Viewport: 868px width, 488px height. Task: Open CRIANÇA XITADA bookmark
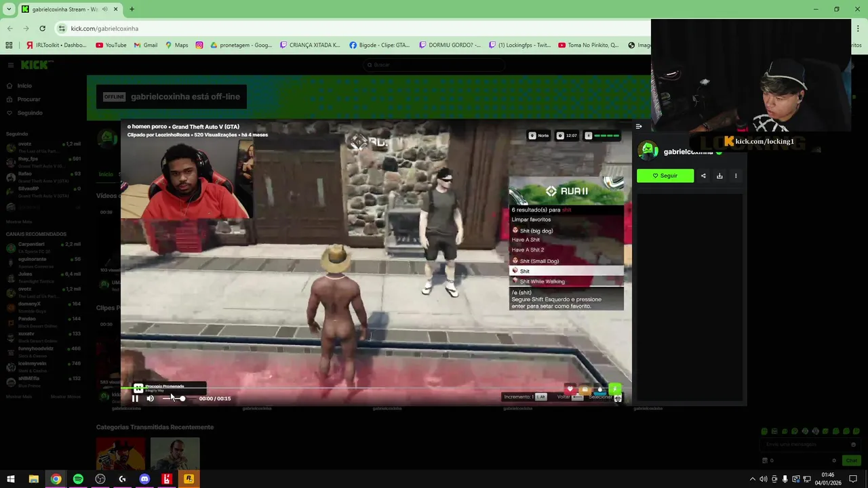pos(310,45)
